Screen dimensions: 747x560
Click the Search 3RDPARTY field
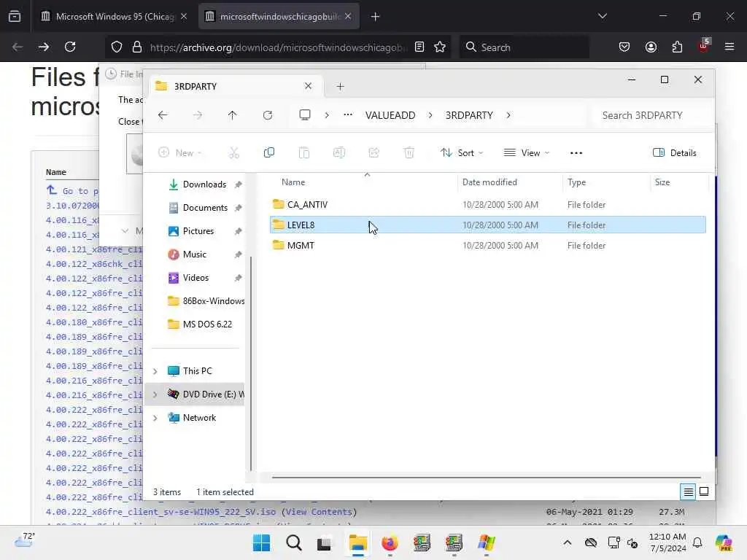[651, 115]
